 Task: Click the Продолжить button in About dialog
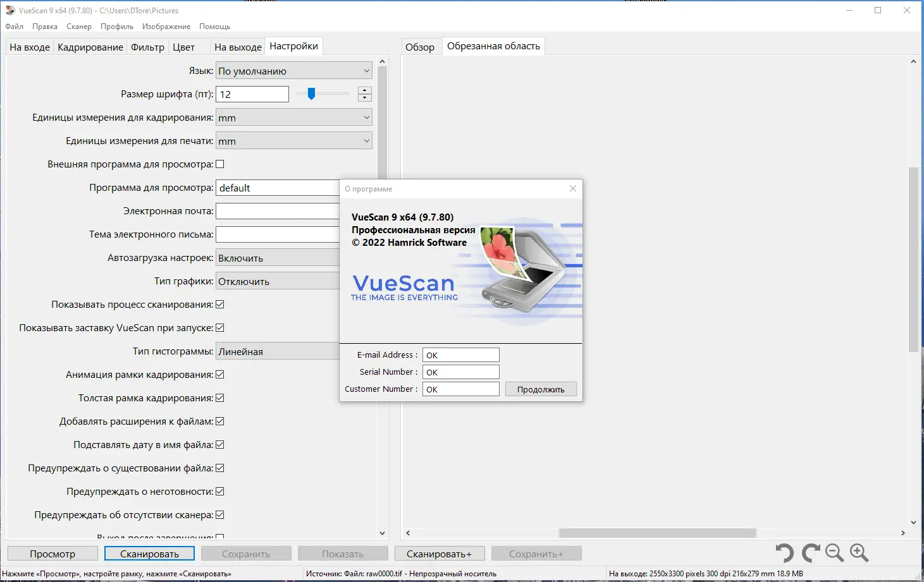[x=540, y=389]
